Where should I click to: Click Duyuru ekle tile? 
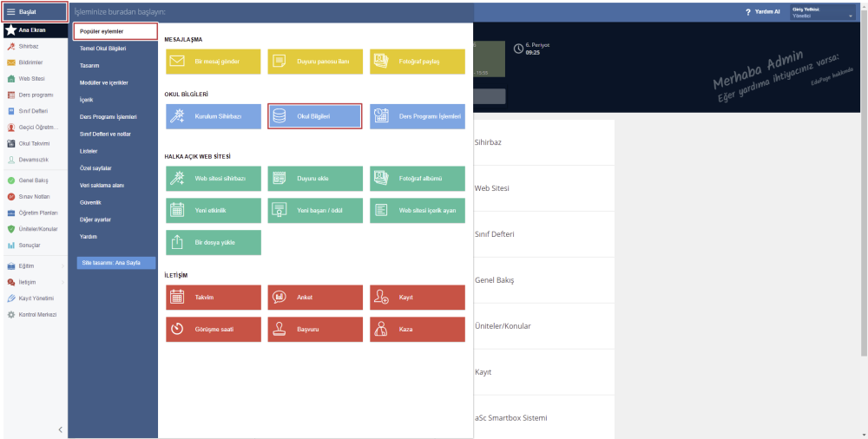(x=316, y=179)
